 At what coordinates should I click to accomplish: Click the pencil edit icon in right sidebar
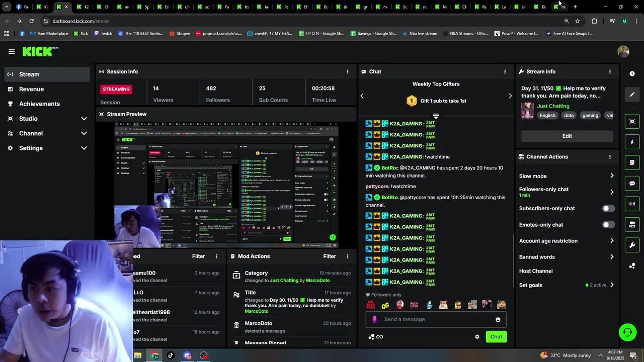point(632,95)
